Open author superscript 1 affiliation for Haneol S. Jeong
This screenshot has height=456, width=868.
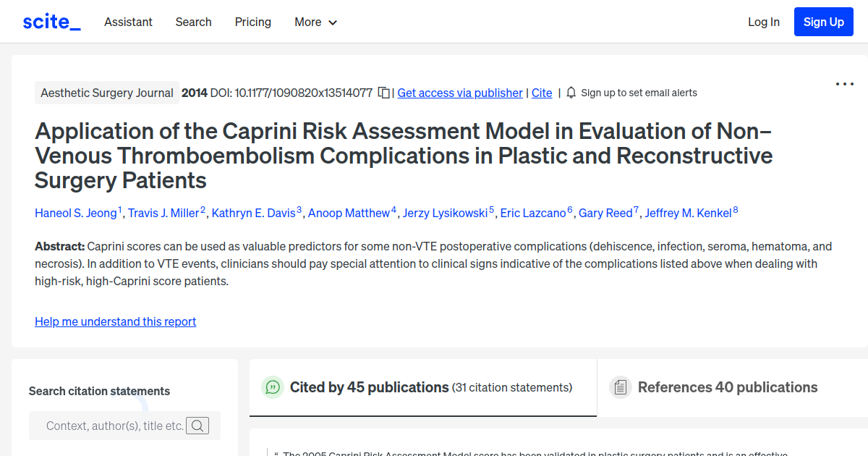coord(120,208)
